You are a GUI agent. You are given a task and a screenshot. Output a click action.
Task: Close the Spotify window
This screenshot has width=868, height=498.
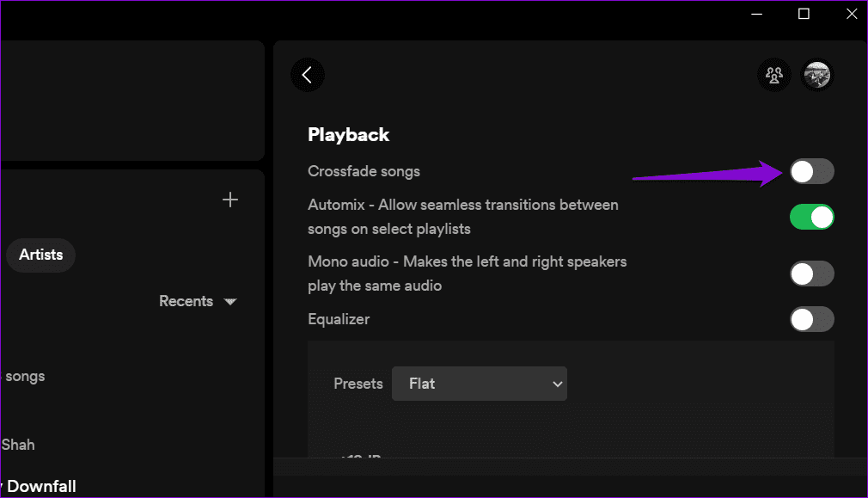point(852,14)
